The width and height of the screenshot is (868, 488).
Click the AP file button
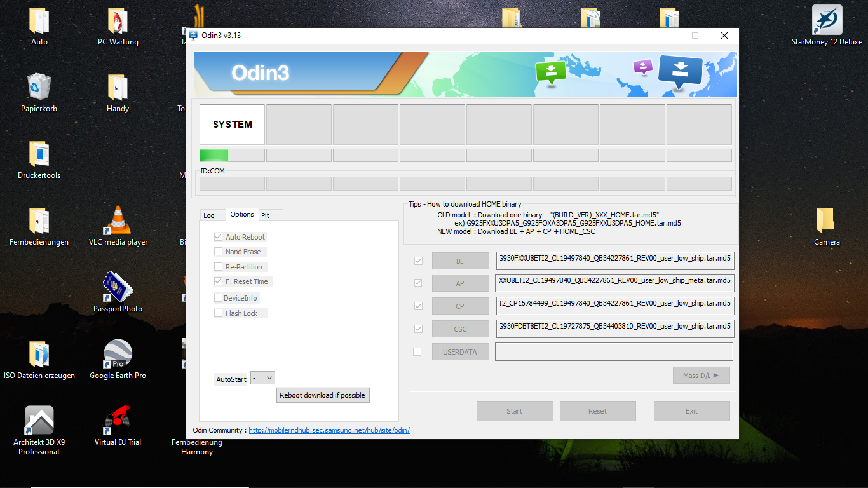tap(460, 283)
